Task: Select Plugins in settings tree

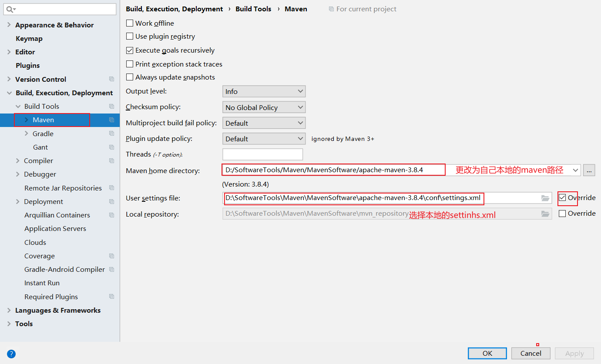Action: tap(28, 65)
